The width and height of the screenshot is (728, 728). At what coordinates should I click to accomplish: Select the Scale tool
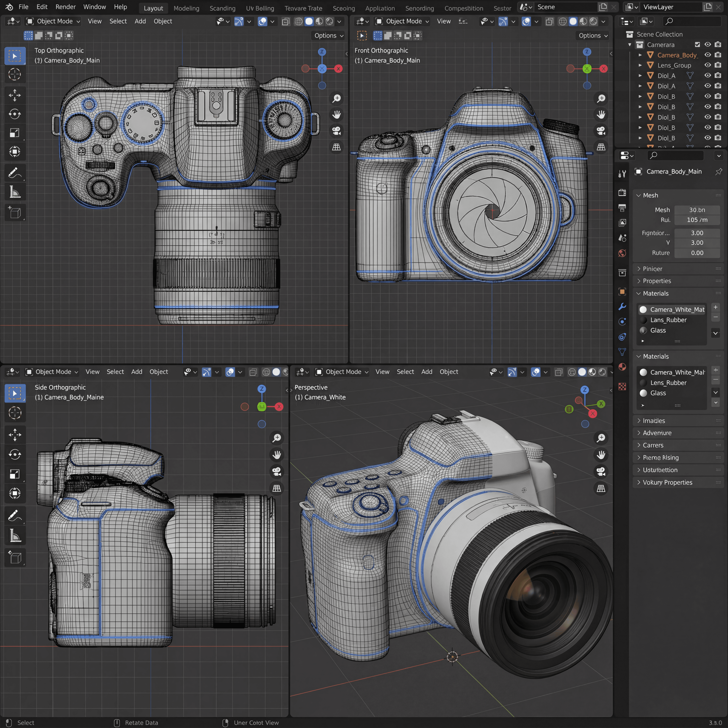coord(15,132)
